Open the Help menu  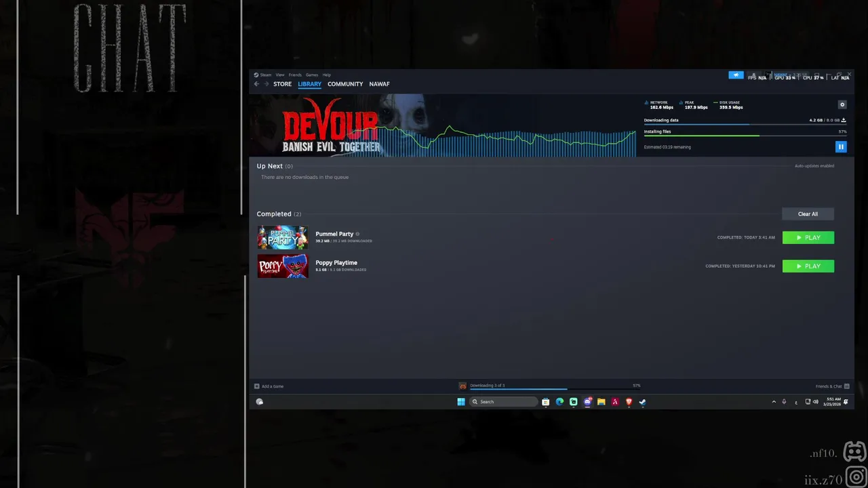326,75
